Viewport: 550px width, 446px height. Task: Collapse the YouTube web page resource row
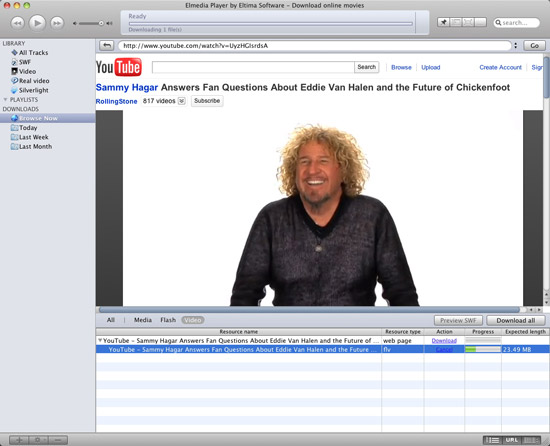point(100,340)
